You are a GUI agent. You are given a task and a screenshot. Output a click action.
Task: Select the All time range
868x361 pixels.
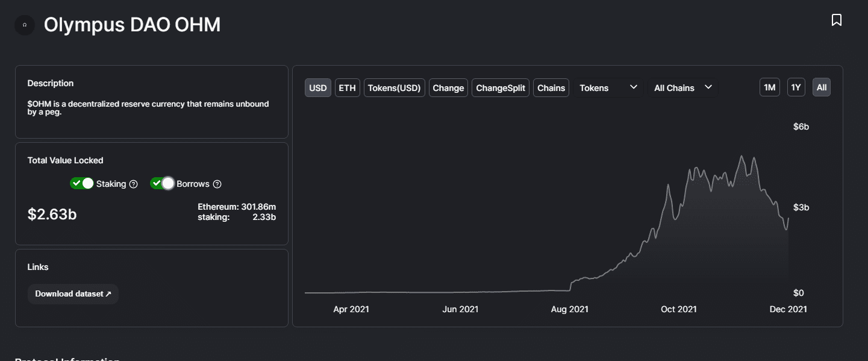821,87
